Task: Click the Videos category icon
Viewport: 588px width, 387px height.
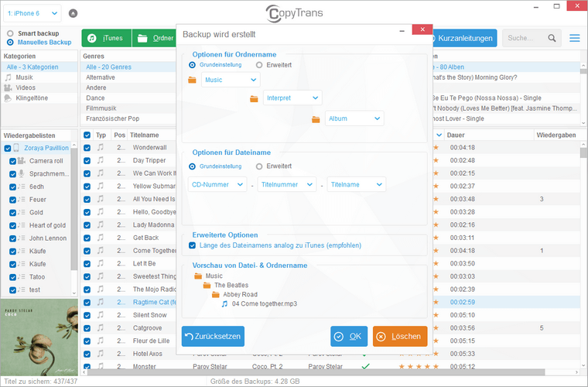Action: coord(8,87)
